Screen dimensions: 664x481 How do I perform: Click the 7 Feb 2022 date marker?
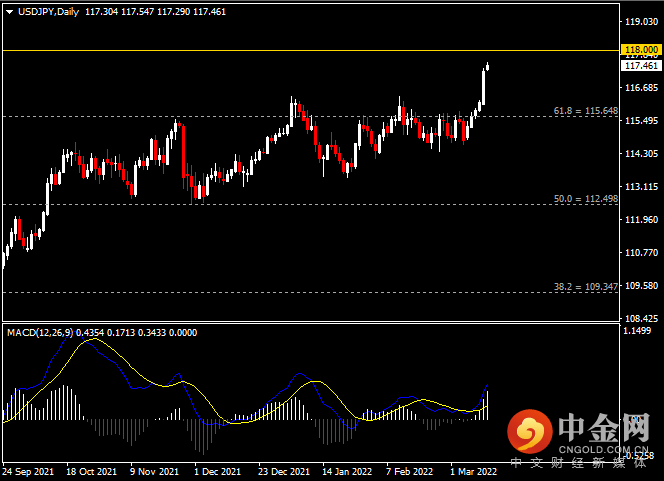point(409,471)
